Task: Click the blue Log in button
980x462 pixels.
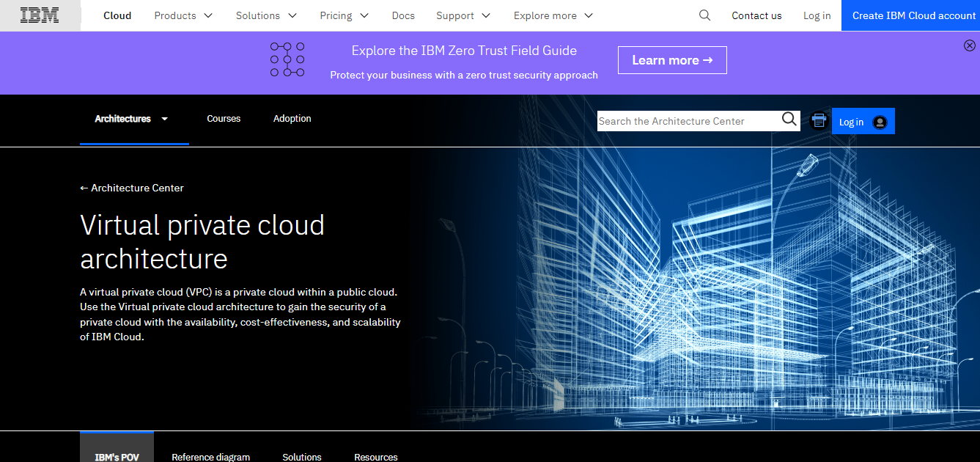Action: [863, 122]
